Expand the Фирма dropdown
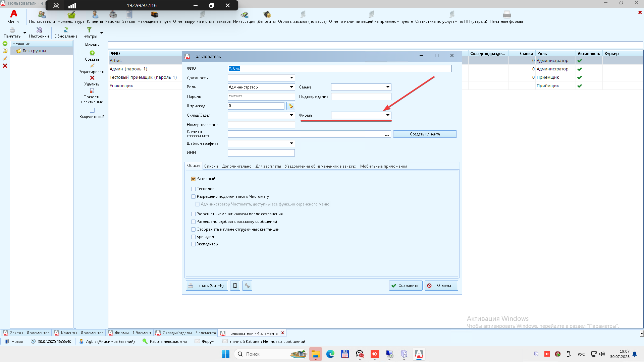Image resolution: width=644 pixels, height=362 pixels. tap(388, 115)
